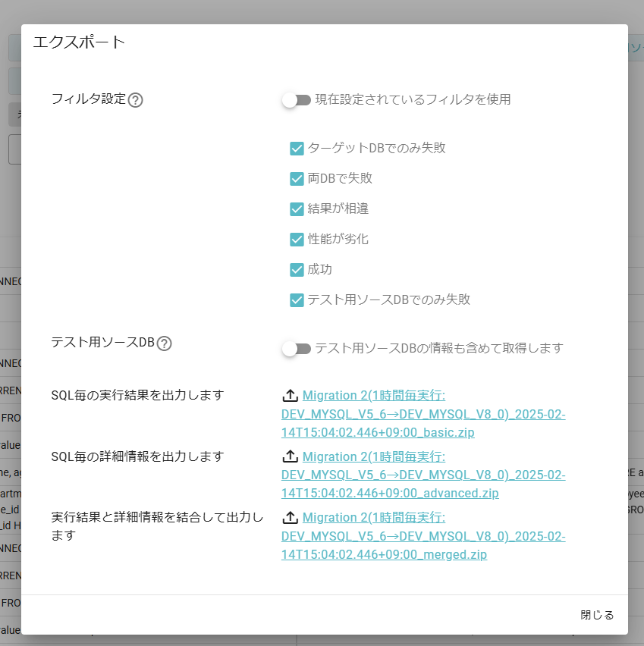644x646 pixels.
Task: Click upload icon beside advanced.zip link
Action: (291, 456)
